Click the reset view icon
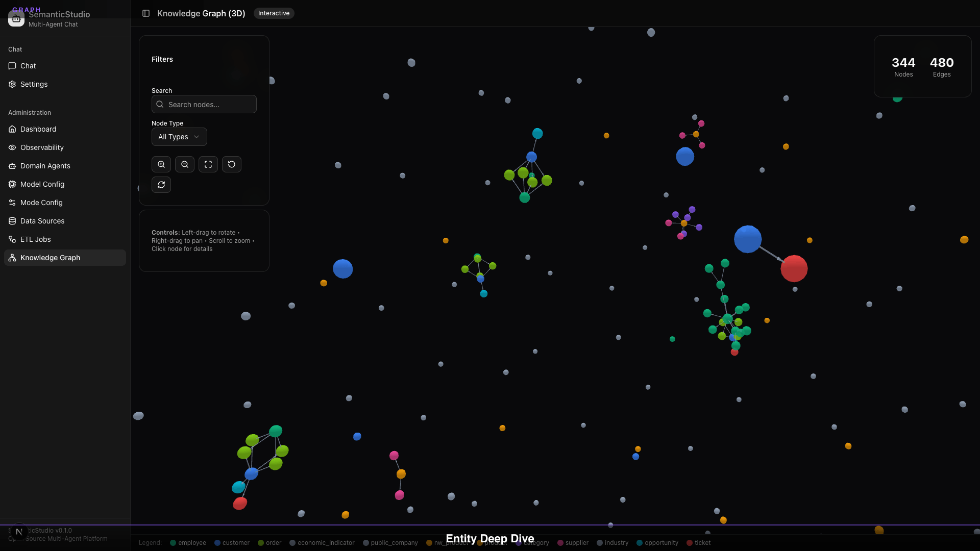This screenshot has width=980, height=551. [231, 164]
